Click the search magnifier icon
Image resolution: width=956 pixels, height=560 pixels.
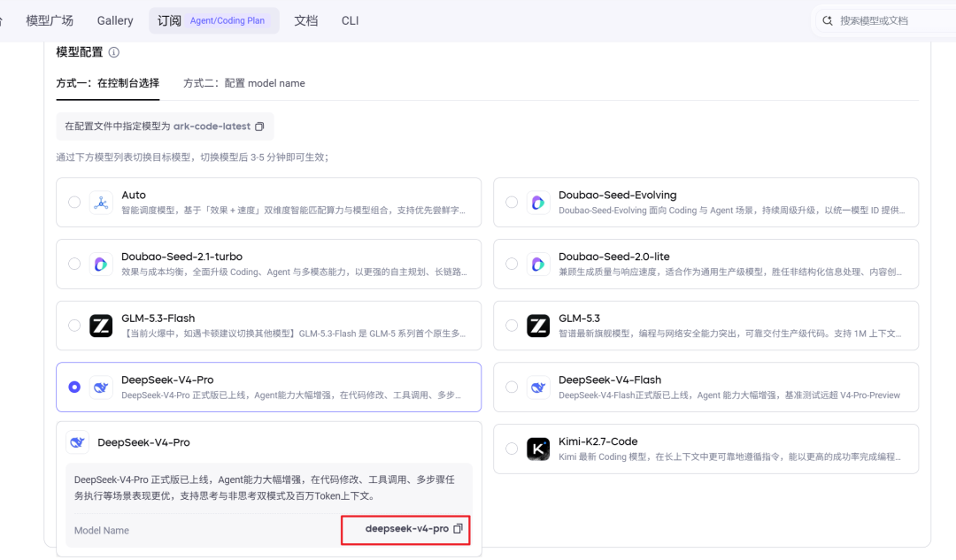click(828, 20)
